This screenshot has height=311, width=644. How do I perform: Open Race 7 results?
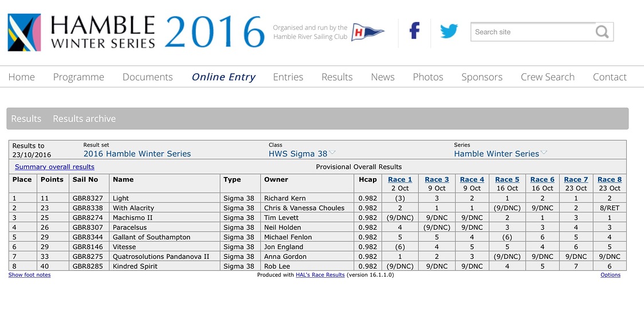[x=576, y=179]
